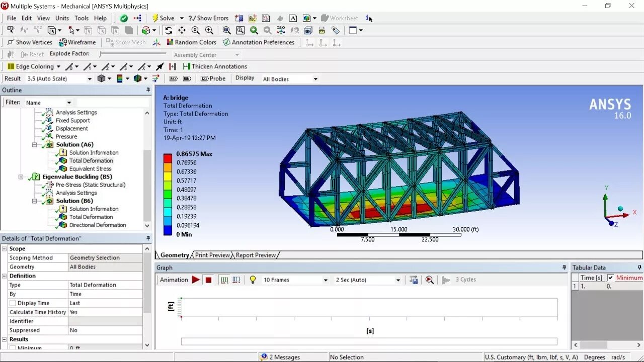Image resolution: width=644 pixels, height=362 pixels.
Task: Click the Result Sets frames animation icon
Action: tap(236, 280)
